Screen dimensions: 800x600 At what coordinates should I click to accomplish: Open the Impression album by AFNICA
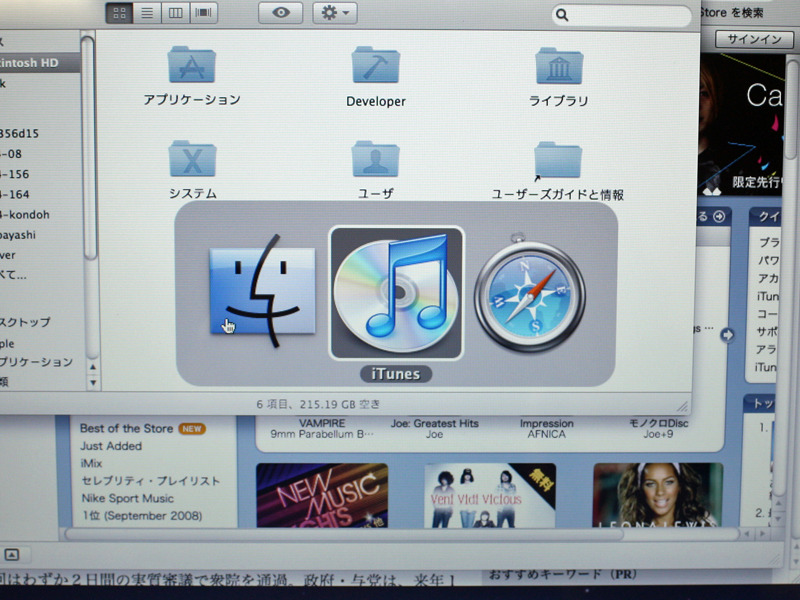[546, 429]
